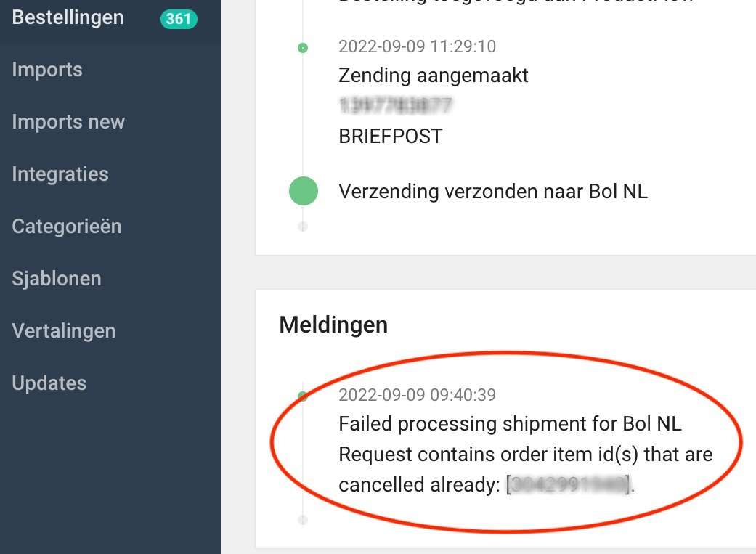Click the large green status dot near Verzending verzonden
The height and width of the screenshot is (554, 756).
pos(303,190)
